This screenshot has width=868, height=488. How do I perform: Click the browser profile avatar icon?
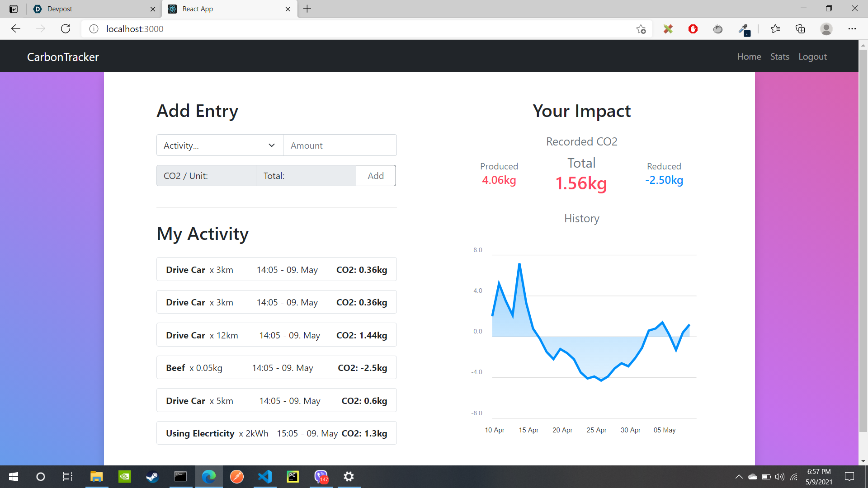click(826, 29)
